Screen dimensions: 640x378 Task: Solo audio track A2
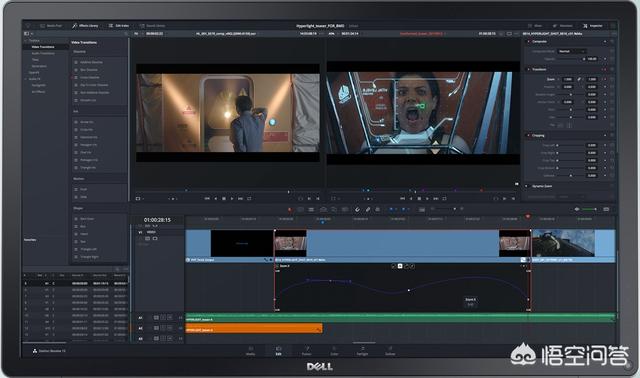163,328
